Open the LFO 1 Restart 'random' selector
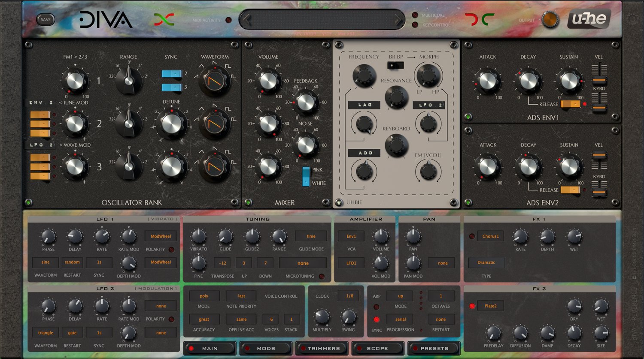This screenshot has width=644, height=359. pos(72,262)
